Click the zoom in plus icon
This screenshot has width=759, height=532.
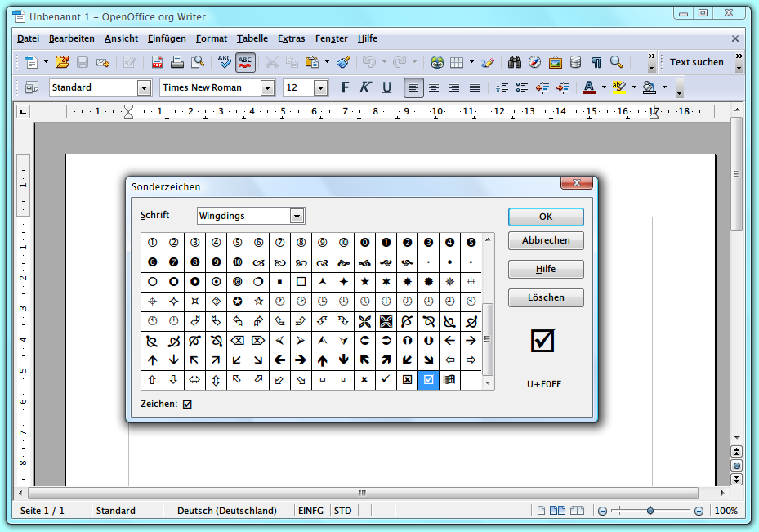pyautogui.click(x=699, y=511)
